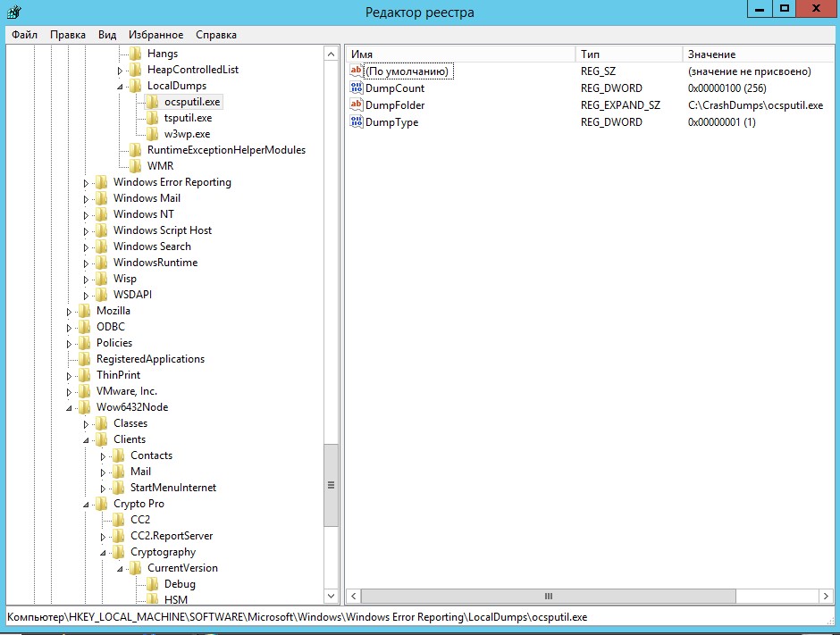The width and height of the screenshot is (840, 635).
Task: Open the Вид menu
Action: click(107, 35)
